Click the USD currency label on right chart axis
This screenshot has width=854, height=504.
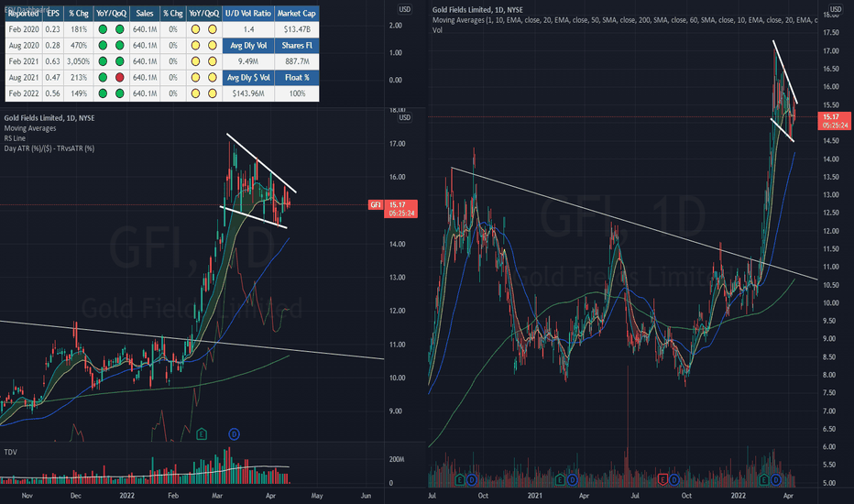tap(836, 9)
